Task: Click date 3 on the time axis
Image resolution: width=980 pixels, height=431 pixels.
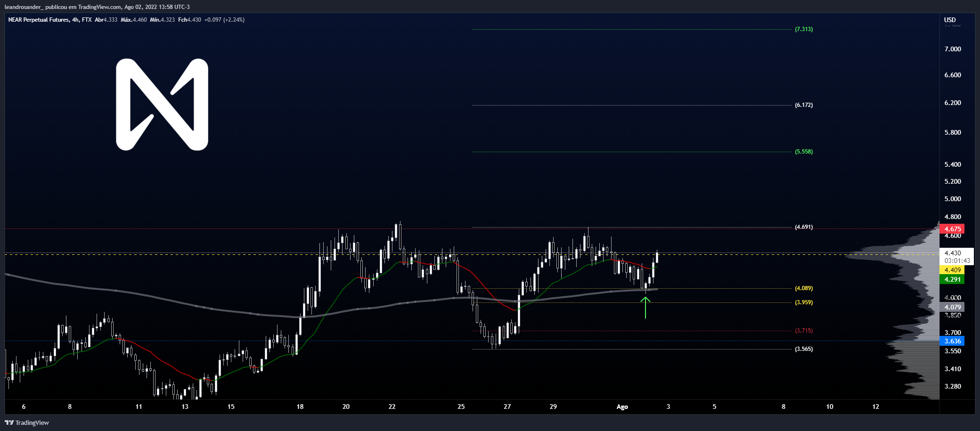Action: click(x=668, y=407)
